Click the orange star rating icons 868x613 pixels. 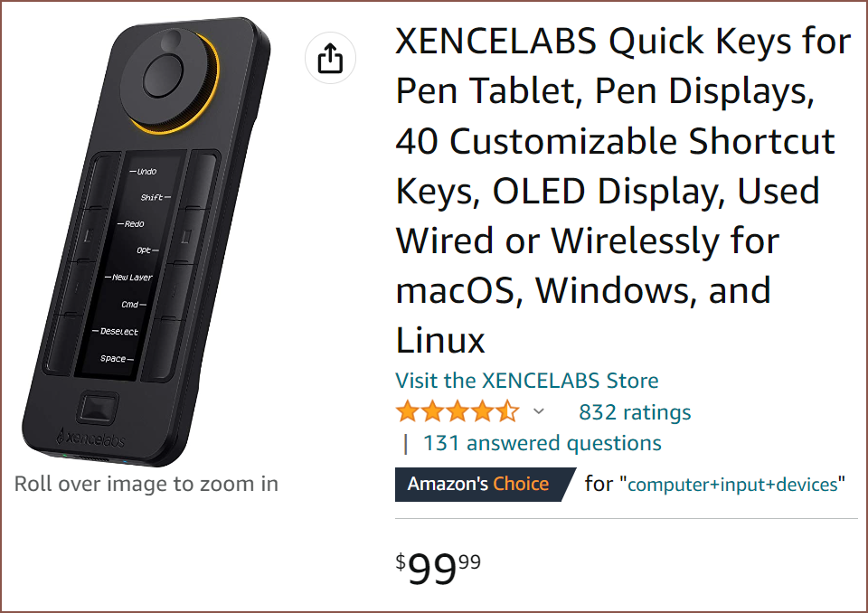(x=457, y=412)
